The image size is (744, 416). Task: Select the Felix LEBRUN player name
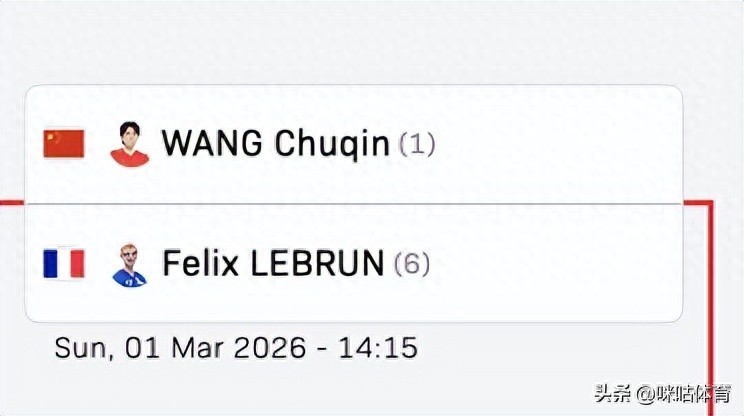(273, 264)
